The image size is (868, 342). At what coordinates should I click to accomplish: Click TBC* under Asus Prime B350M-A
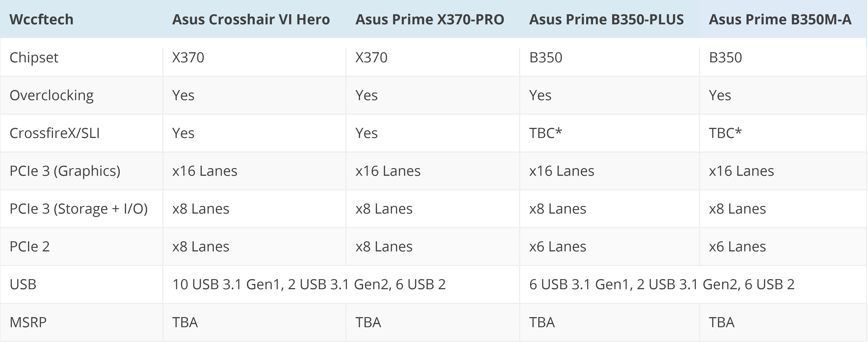[x=725, y=133]
